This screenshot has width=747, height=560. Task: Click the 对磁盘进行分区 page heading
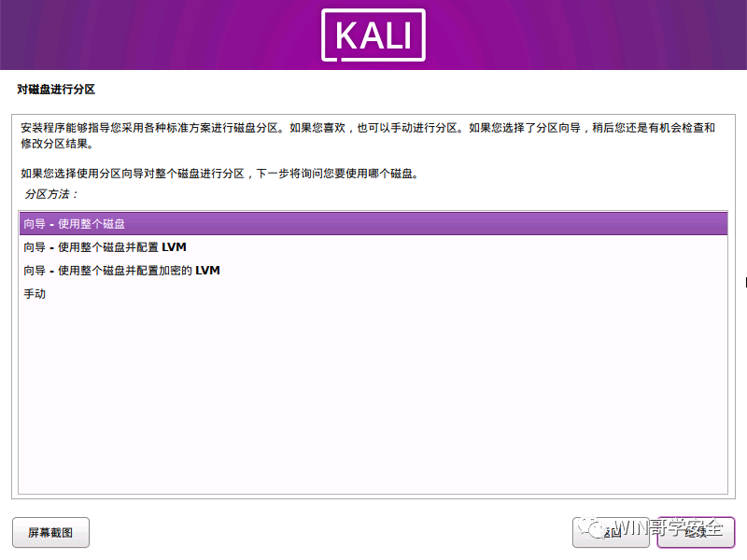(56, 89)
